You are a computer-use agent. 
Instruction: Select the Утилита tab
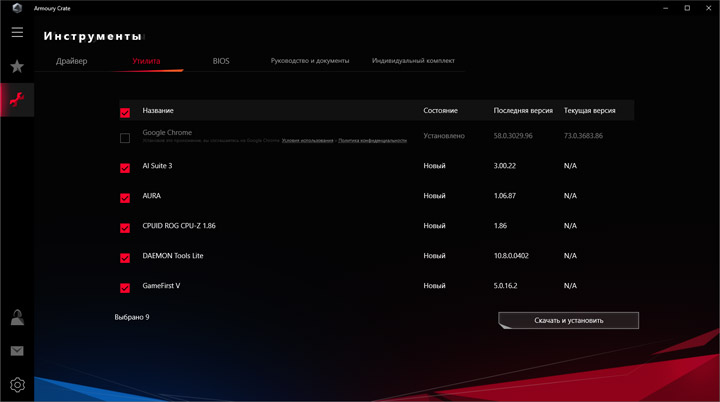(146, 61)
